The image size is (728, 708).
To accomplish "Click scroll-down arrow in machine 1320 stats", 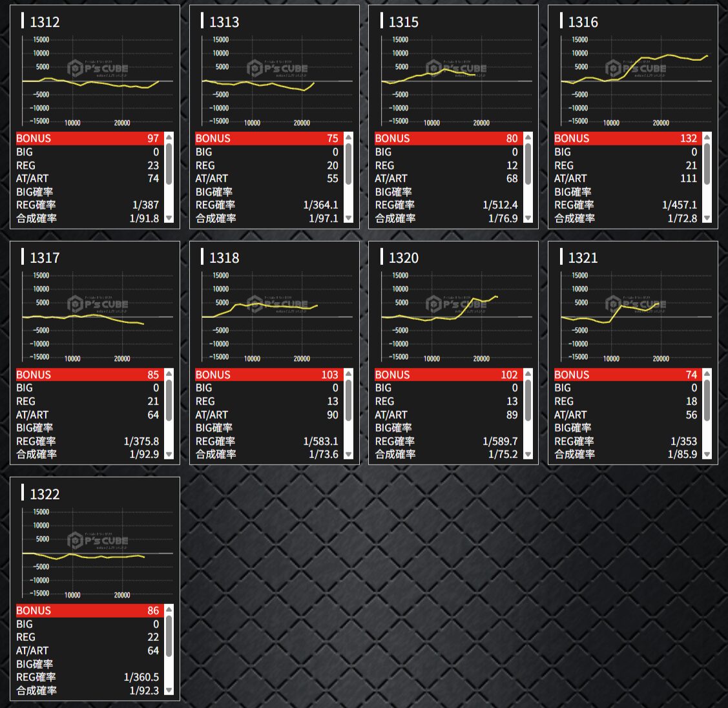I will (x=528, y=454).
